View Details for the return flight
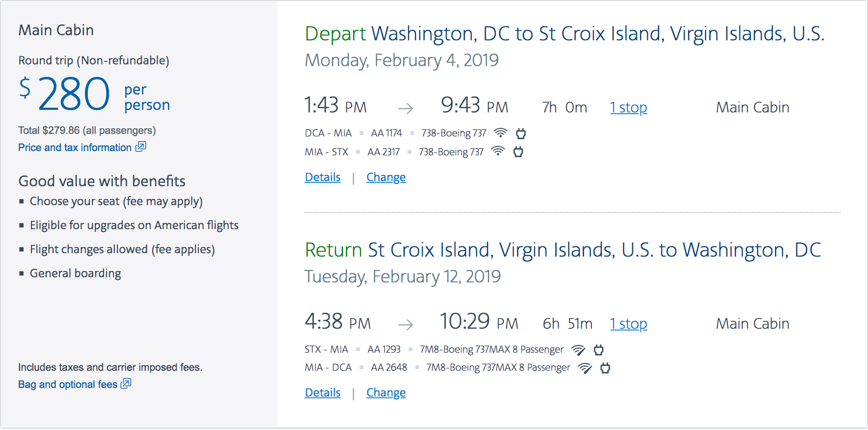The height and width of the screenshot is (430, 868). click(x=322, y=393)
